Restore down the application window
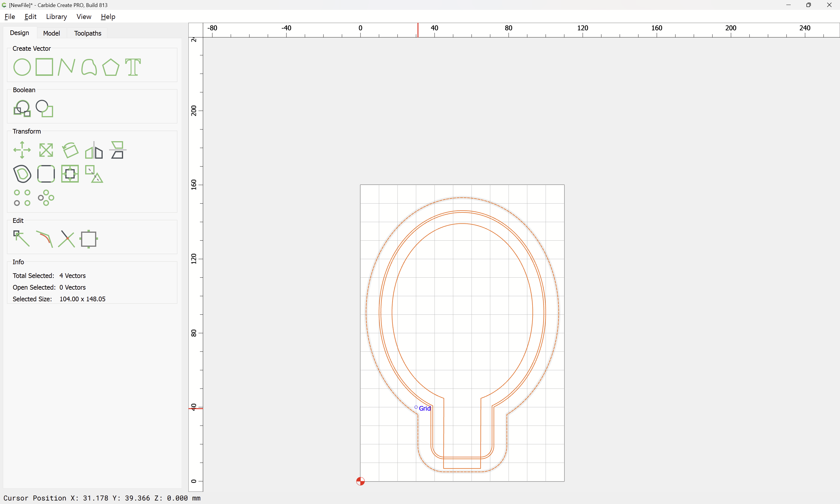 (808, 5)
